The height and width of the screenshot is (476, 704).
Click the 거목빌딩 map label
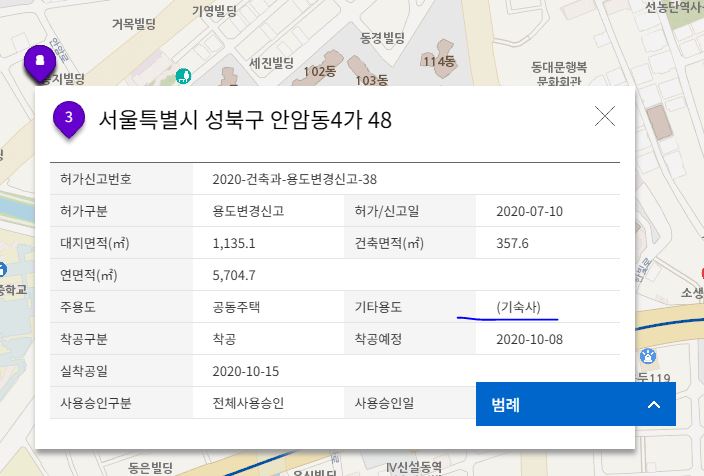point(133,22)
